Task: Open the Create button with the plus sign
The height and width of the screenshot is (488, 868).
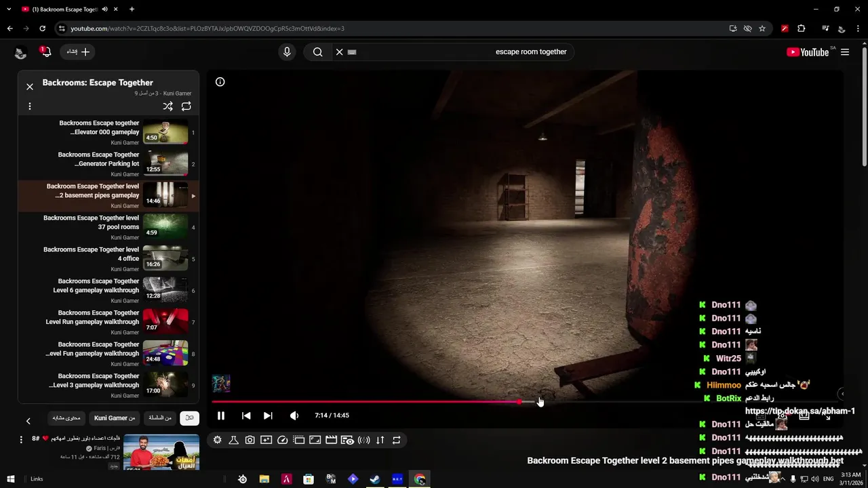Action: point(78,52)
